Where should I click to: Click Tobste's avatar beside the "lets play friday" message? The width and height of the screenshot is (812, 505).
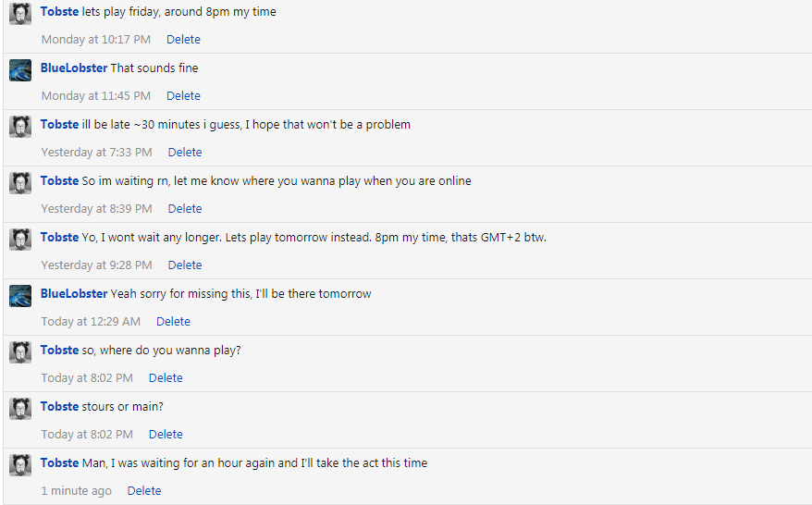20,14
